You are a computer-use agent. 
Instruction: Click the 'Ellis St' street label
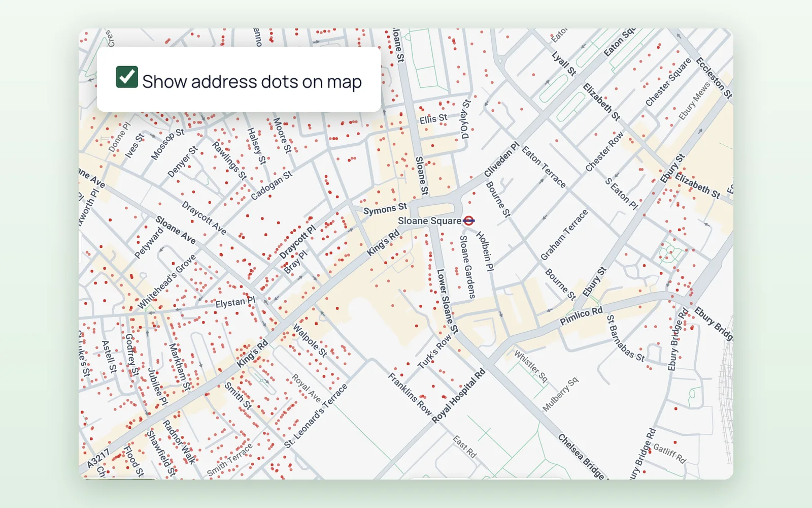(433, 119)
